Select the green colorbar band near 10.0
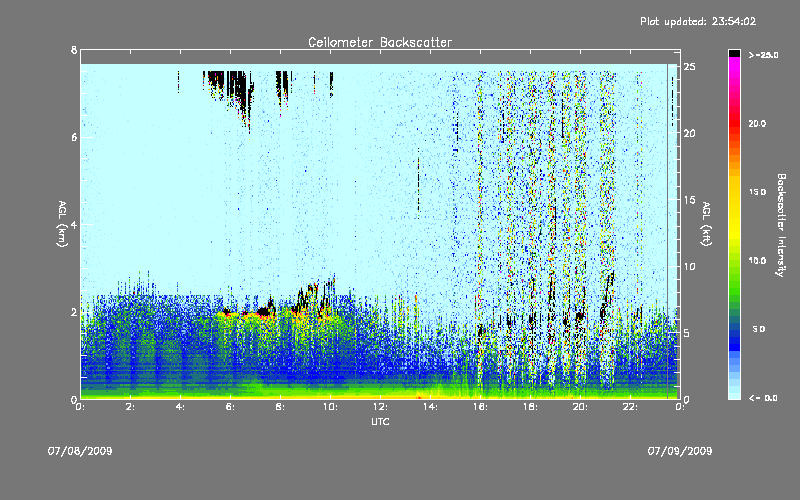 pyautogui.click(x=734, y=265)
